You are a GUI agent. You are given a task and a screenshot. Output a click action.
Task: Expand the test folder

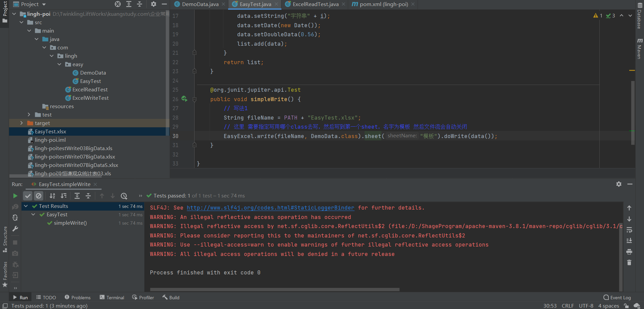pos(29,115)
